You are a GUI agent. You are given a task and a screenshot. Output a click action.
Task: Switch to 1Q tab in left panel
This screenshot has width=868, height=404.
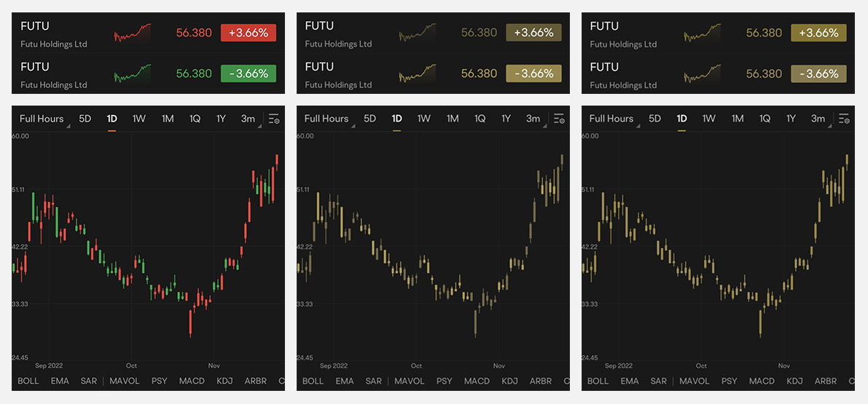195,119
